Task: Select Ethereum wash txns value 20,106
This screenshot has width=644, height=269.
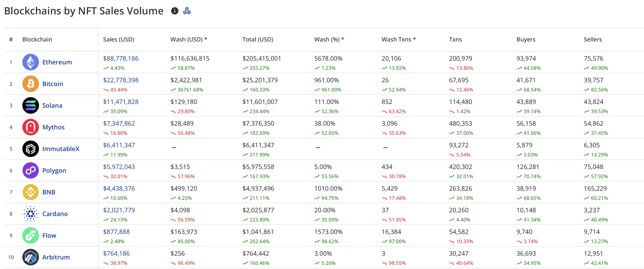Action: (x=391, y=58)
